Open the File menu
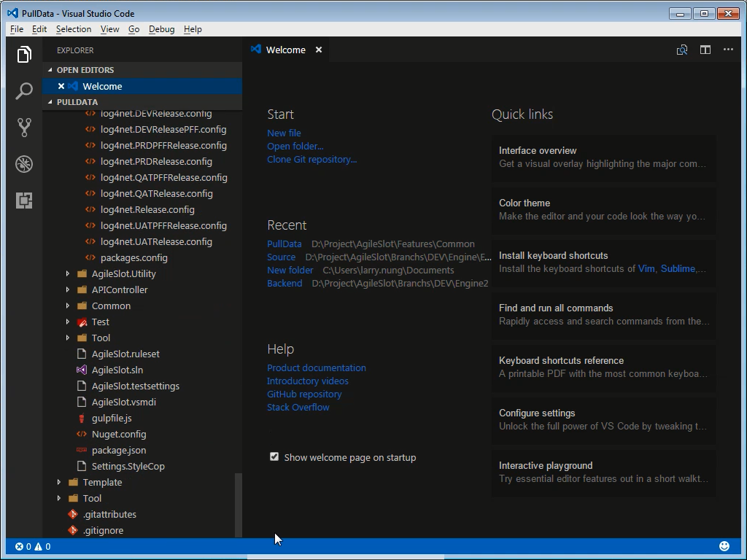747x560 pixels. click(x=17, y=29)
